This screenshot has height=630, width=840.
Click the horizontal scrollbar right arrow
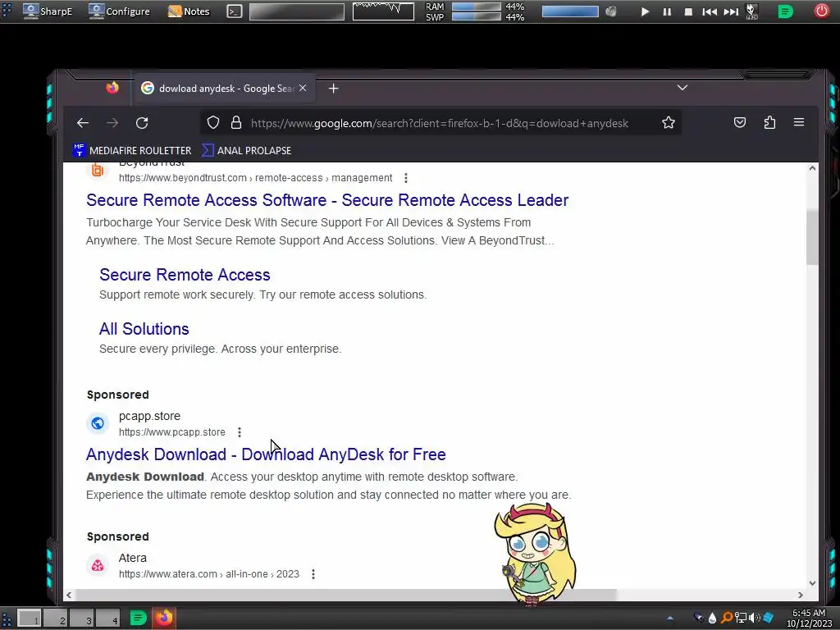coord(801,595)
